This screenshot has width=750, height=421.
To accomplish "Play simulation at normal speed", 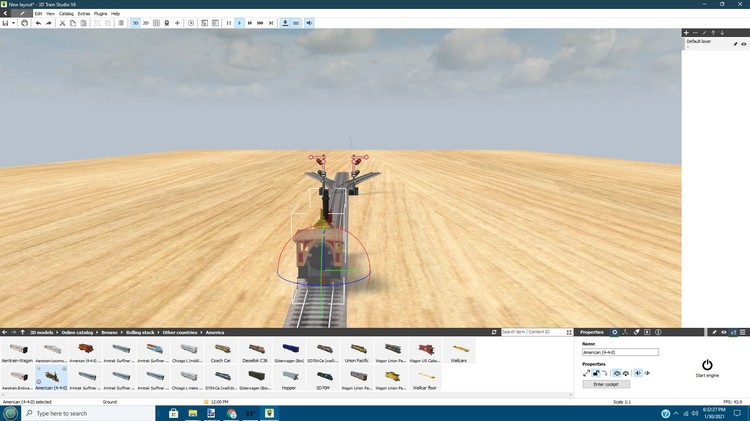I will (x=240, y=23).
